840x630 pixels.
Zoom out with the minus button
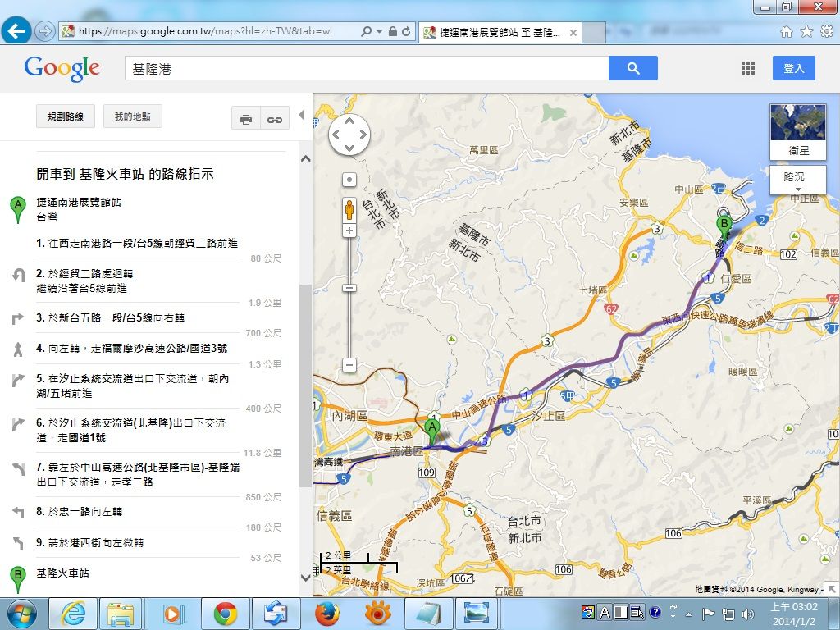coord(349,365)
